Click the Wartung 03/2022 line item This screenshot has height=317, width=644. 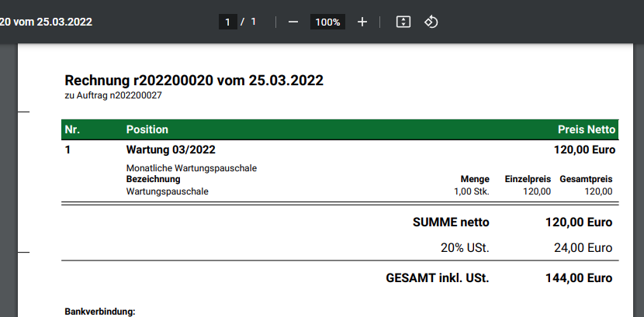pyautogui.click(x=171, y=150)
